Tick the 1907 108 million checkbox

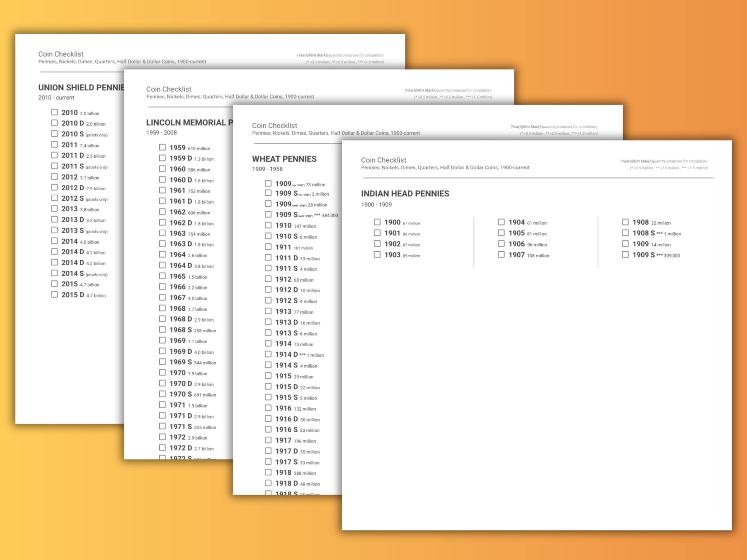pos(501,255)
